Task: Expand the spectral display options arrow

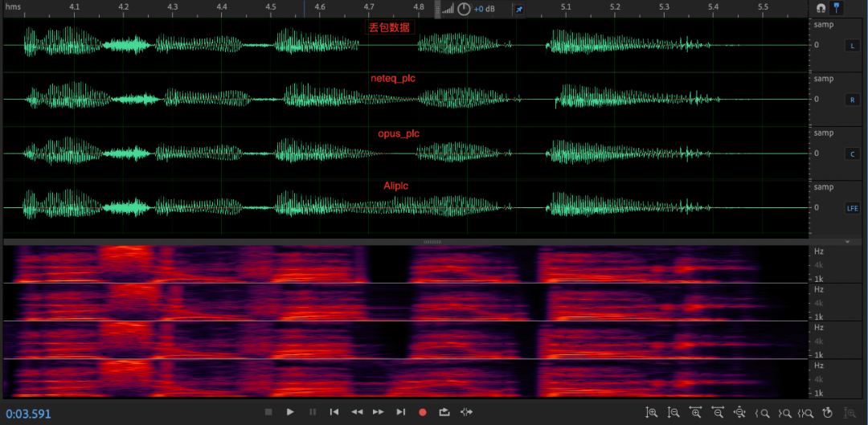Action: (847, 241)
